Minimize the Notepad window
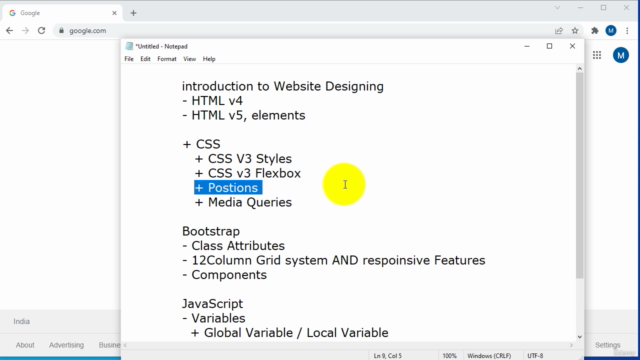Screen dimensions: 640x360 coord(527,46)
